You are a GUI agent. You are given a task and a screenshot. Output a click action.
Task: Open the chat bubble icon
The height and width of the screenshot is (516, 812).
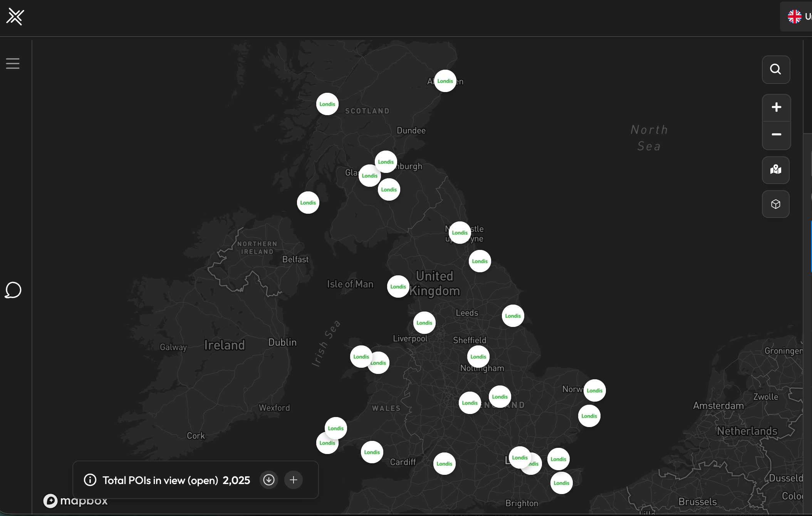click(x=13, y=290)
